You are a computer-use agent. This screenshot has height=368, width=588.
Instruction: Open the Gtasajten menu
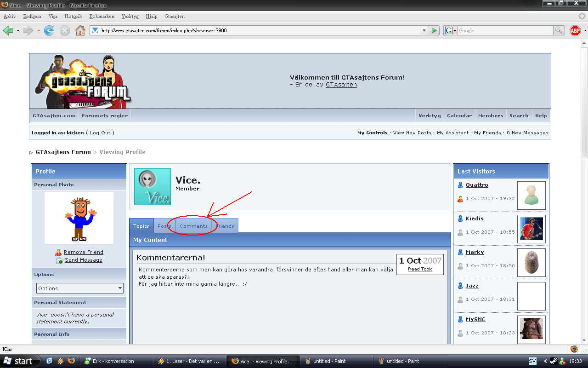tap(175, 16)
